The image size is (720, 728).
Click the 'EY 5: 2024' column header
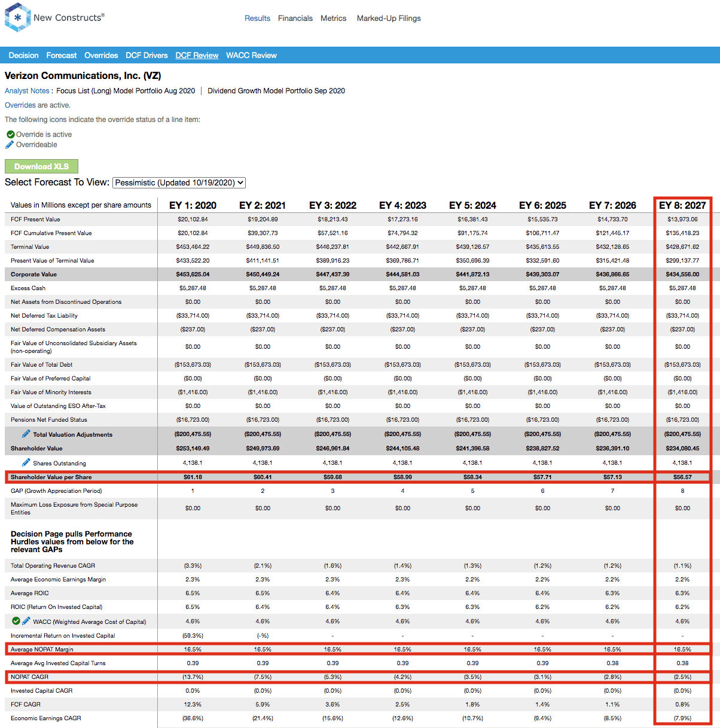pyautogui.click(x=472, y=205)
